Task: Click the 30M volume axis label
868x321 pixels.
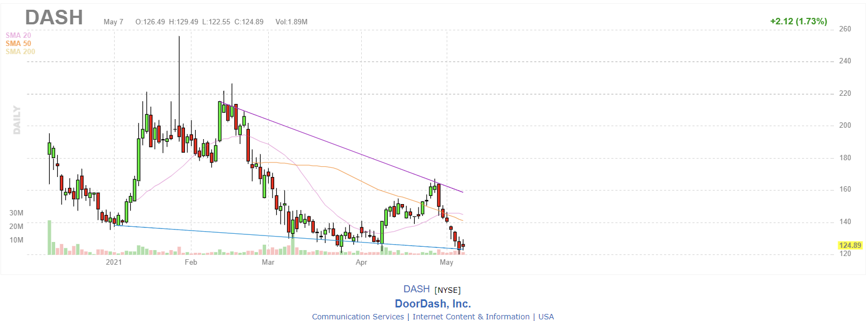Action: click(16, 213)
